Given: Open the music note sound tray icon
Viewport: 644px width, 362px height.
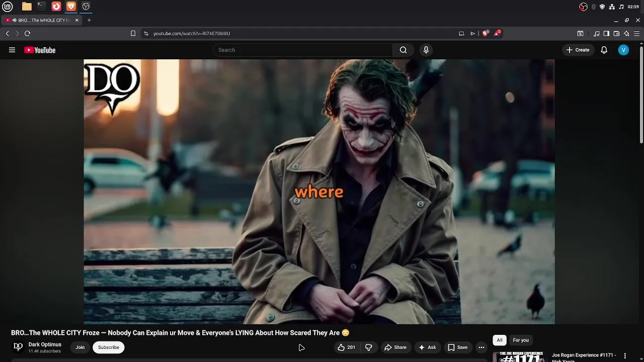Looking at the screenshot, I should (x=621, y=7).
